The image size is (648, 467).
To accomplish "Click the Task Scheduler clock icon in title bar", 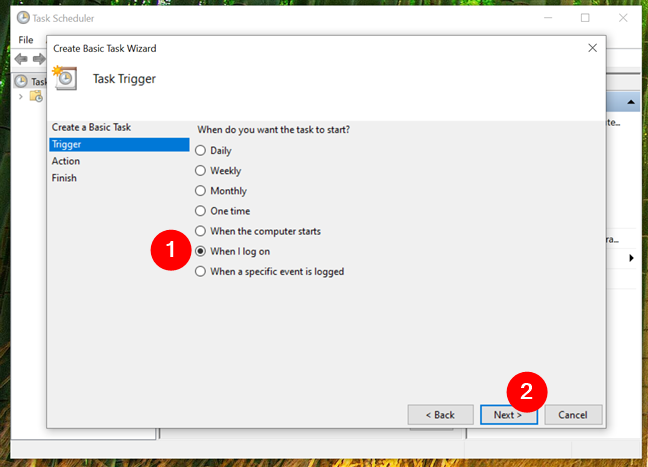I will coord(23,18).
